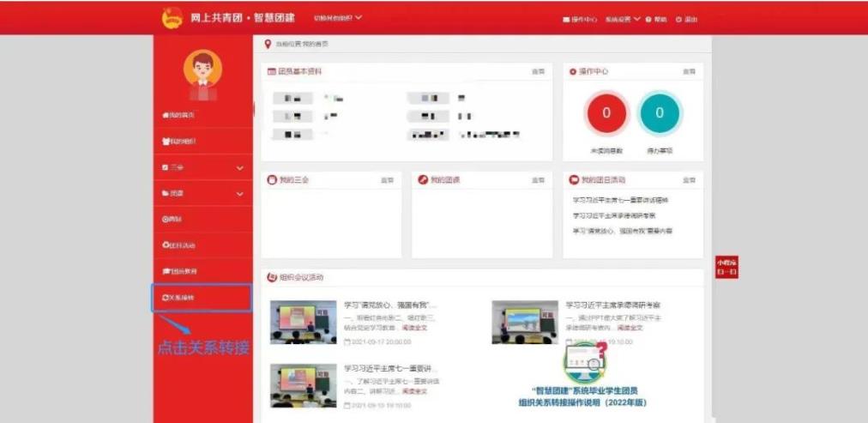Click the teal 待办事项 circle
This screenshot has height=423, width=868.
[660, 113]
